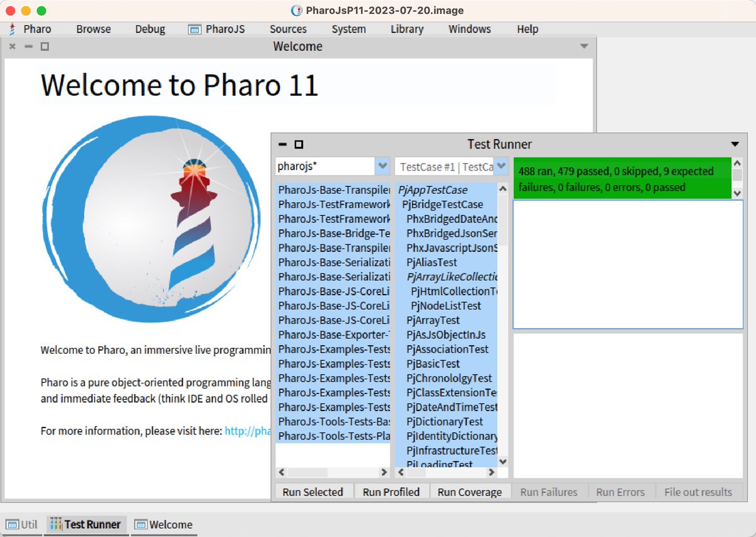
Task: Open the Sources menu
Action: (288, 29)
